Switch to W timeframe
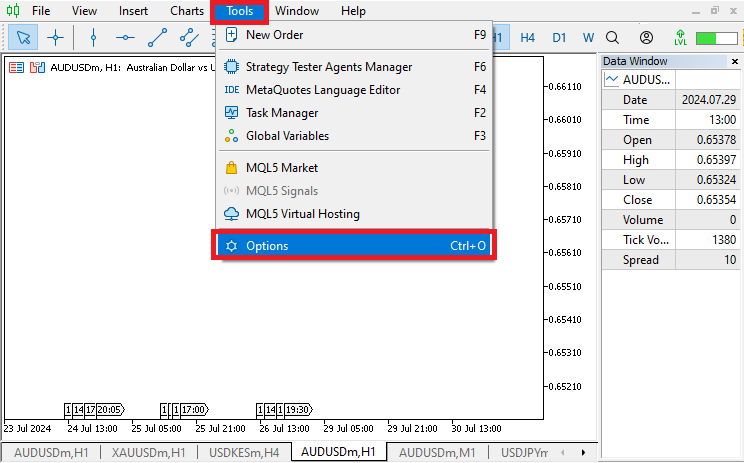The image size is (744, 463). tap(588, 37)
